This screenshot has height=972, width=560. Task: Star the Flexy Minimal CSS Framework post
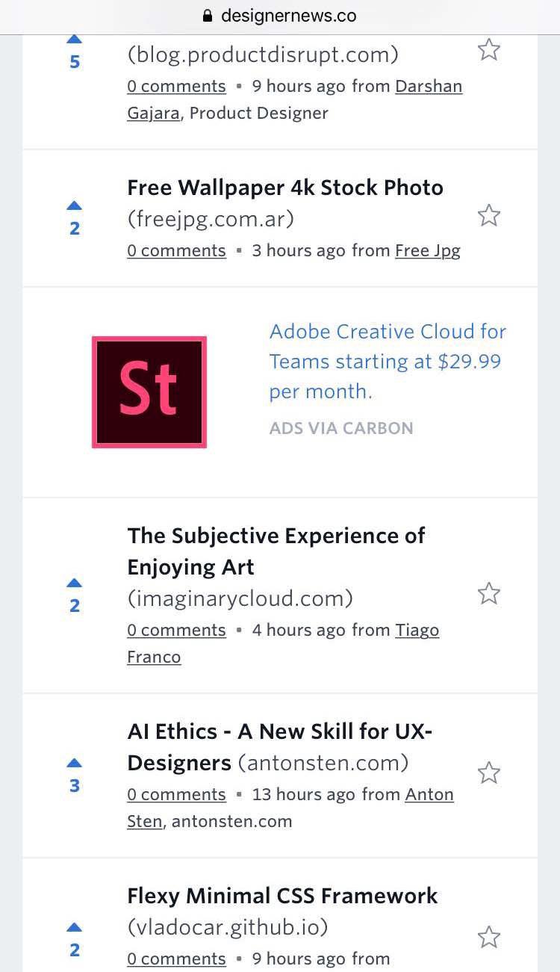click(x=489, y=937)
